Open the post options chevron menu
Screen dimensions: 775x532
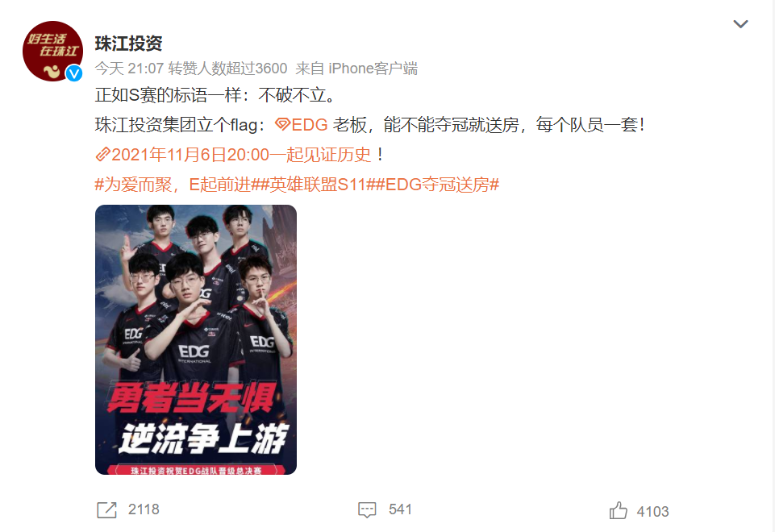click(x=740, y=23)
